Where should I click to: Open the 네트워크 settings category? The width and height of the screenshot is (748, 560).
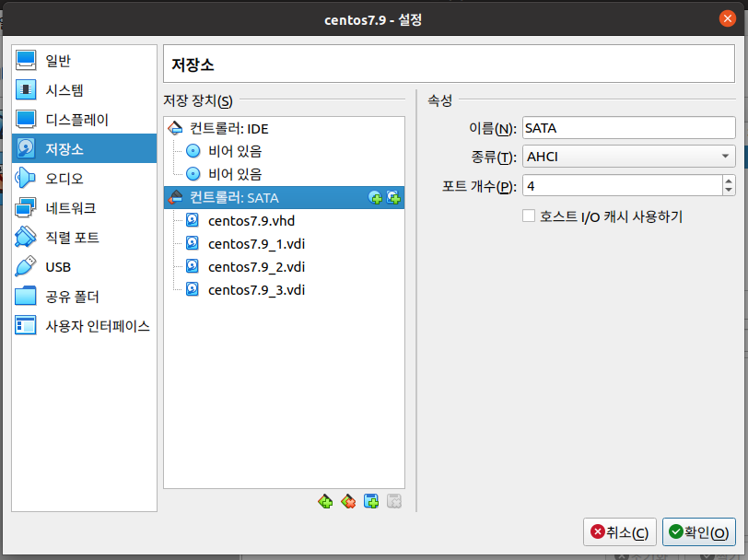point(84,207)
